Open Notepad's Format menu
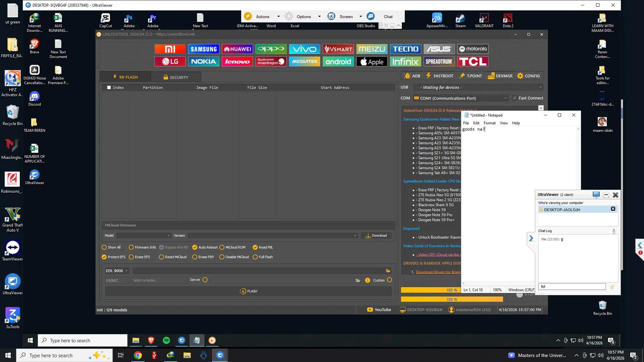The width and height of the screenshot is (644, 362). click(489, 123)
